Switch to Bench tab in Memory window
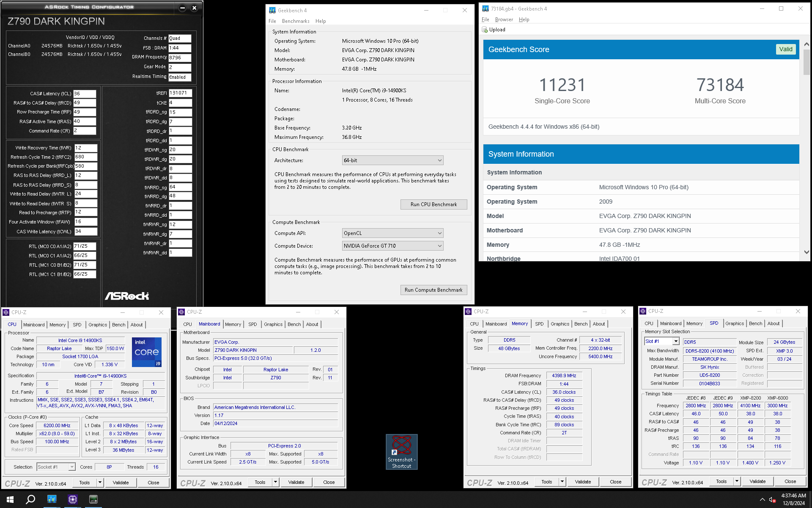 coord(581,324)
